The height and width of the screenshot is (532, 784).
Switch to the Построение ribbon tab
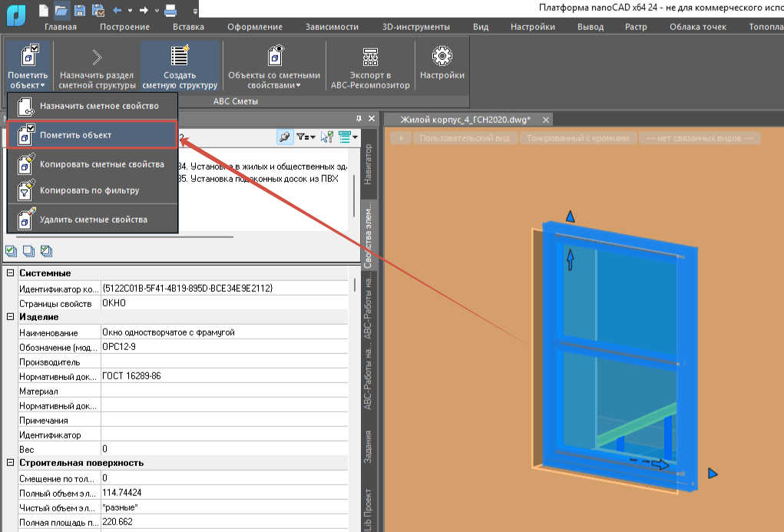tap(124, 27)
